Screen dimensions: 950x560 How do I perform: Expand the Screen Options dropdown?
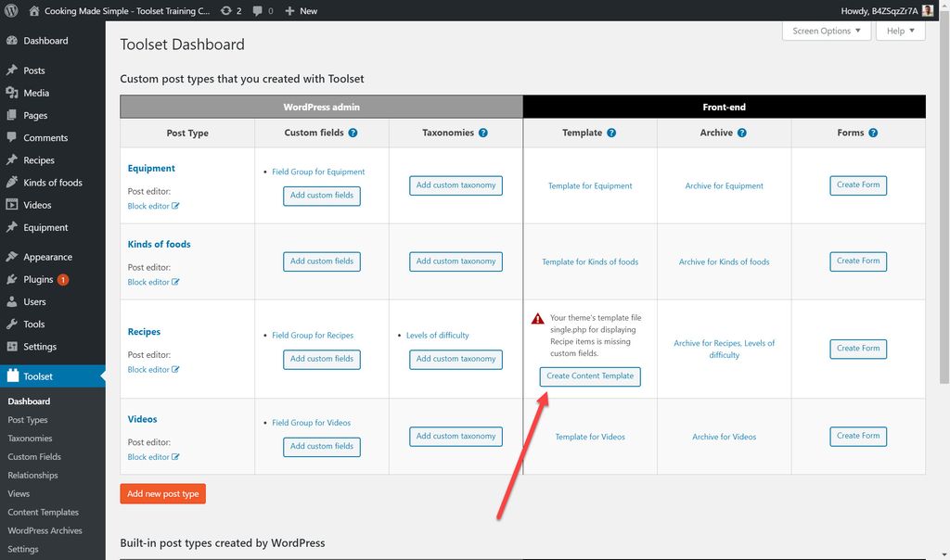click(827, 31)
